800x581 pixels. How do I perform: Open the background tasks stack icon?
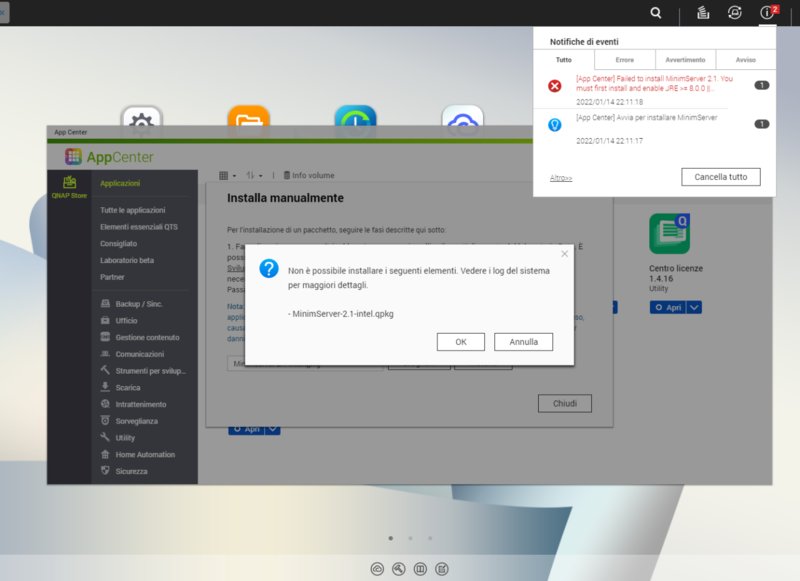703,13
